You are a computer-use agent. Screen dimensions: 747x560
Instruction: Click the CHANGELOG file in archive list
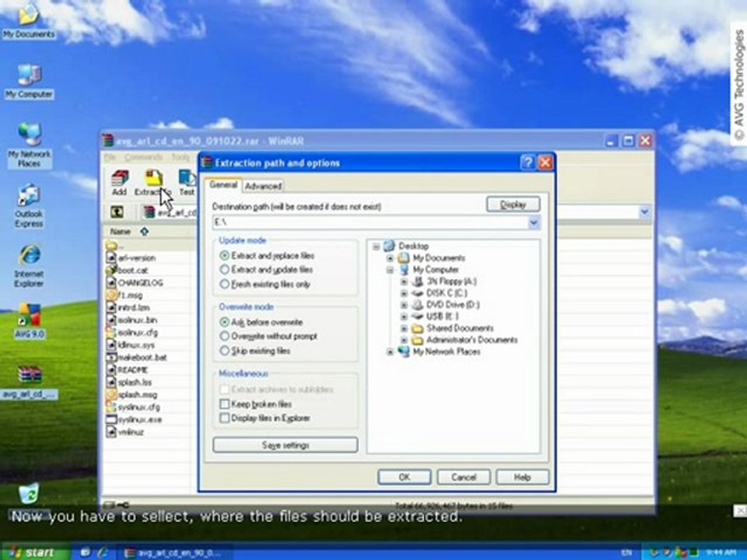(135, 282)
